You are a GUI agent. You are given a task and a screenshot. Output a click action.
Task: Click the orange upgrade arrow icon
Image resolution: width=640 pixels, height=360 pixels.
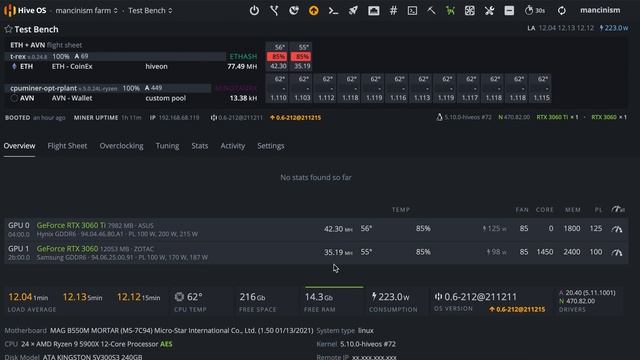[x=313, y=11]
